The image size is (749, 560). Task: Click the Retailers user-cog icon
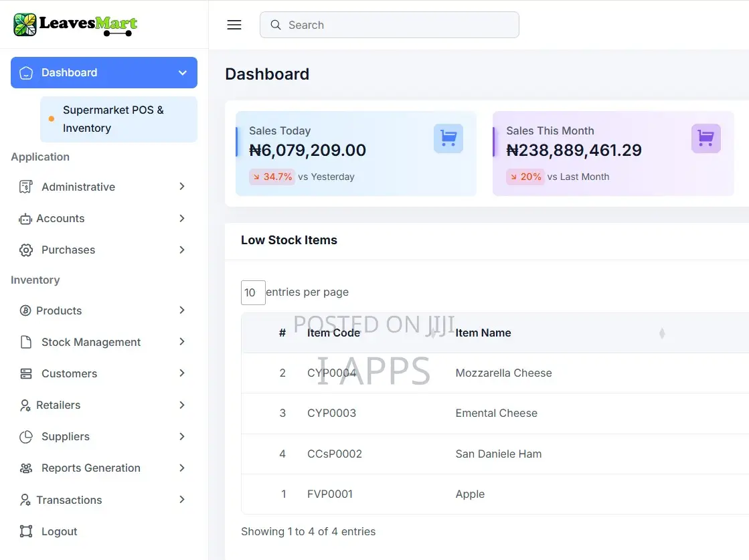25,405
